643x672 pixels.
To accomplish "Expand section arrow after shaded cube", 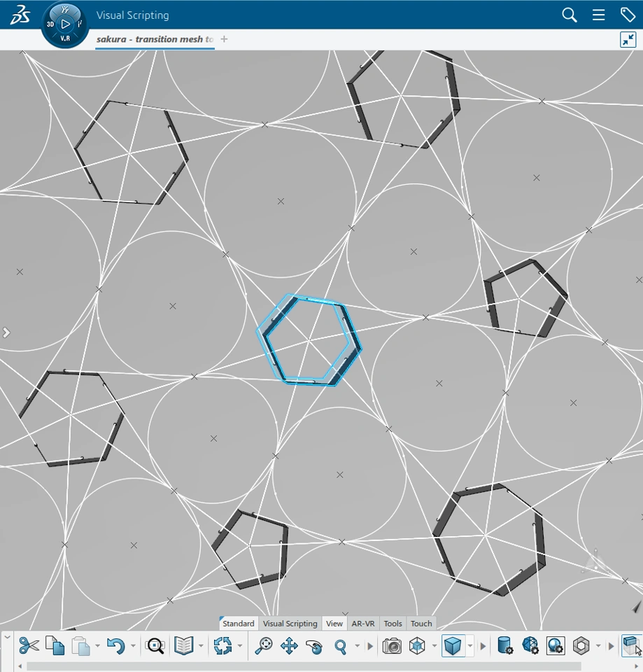I will click(483, 646).
